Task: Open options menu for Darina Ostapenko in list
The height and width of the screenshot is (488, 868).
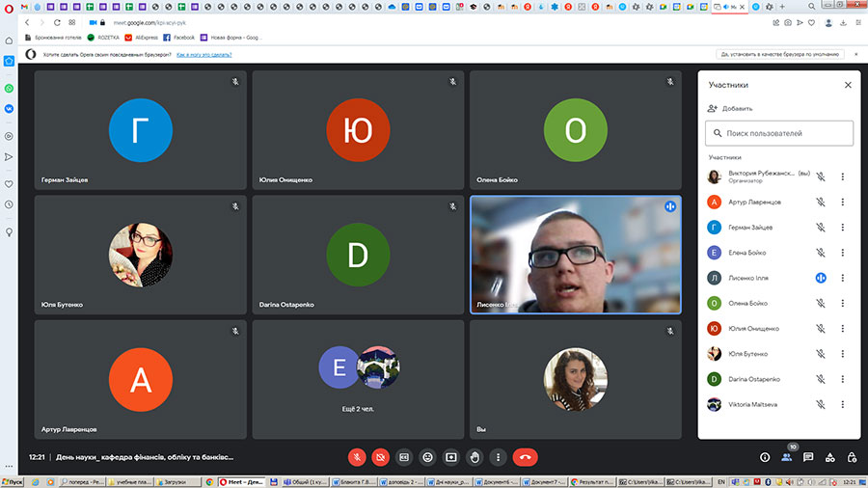Action: 843,379
